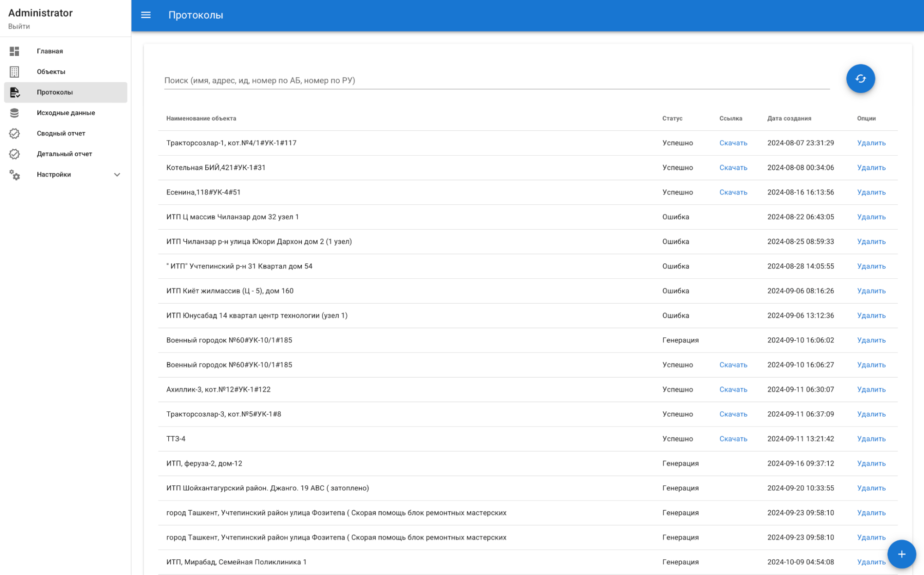
Task: Click date 2024-08-28 14:05:55
Action: 801,266
